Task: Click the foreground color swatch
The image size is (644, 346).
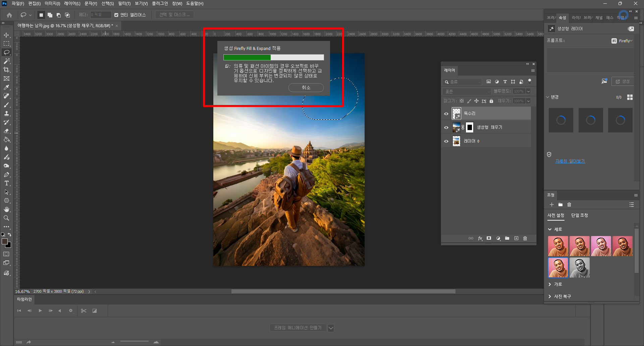Action: tap(4, 241)
